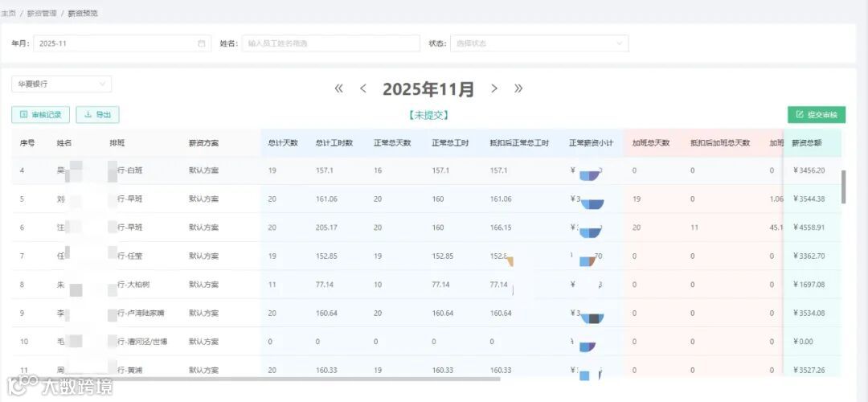Jump to previous year with double-left arrow
The width and height of the screenshot is (868, 402).
pyautogui.click(x=339, y=88)
